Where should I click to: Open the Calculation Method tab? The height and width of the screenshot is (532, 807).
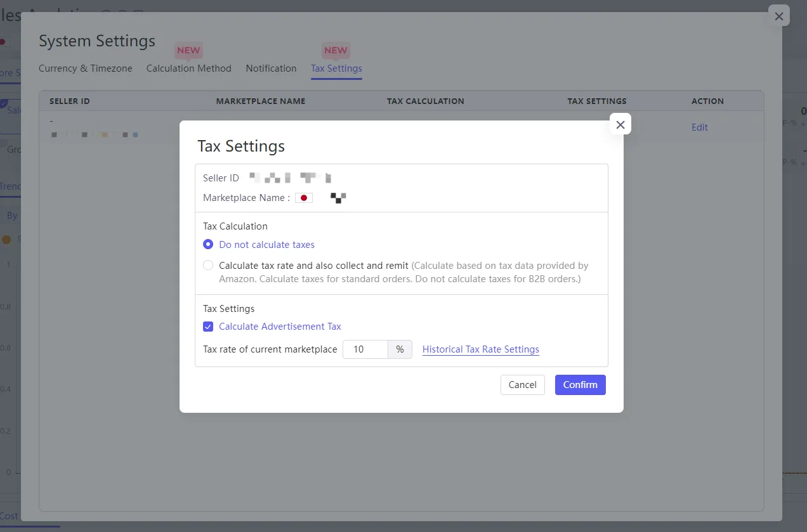coord(189,68)
